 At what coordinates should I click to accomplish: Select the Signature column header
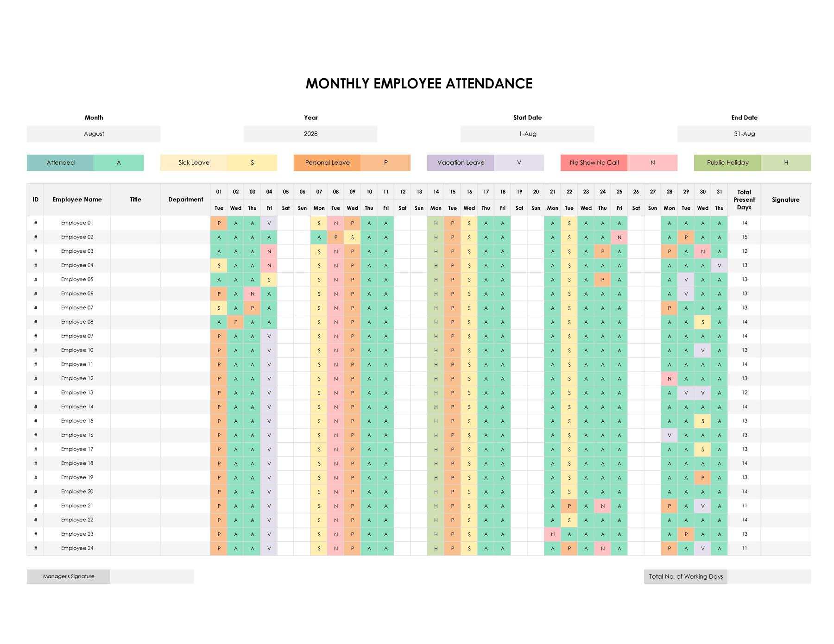pyautogui.click(x=786, y=200)
